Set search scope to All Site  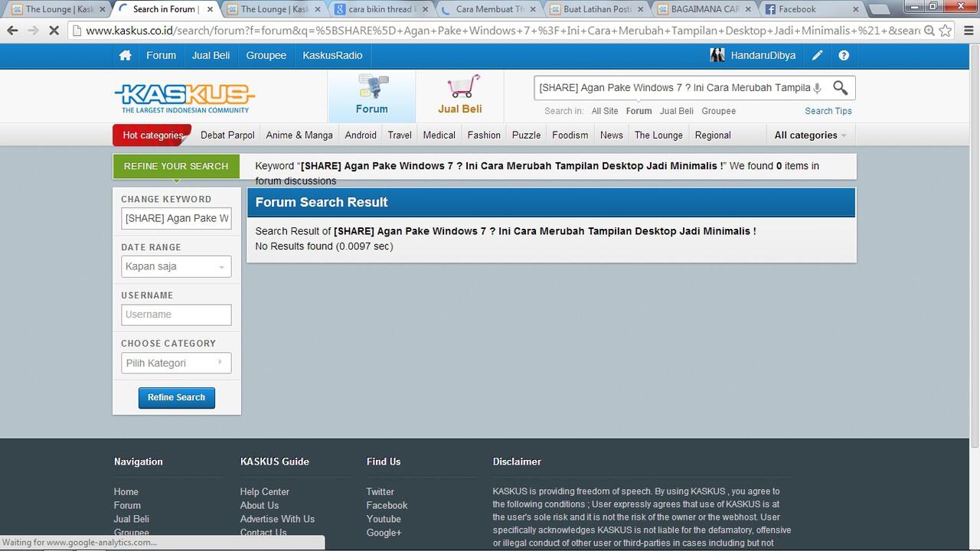(x=605, y=111)
